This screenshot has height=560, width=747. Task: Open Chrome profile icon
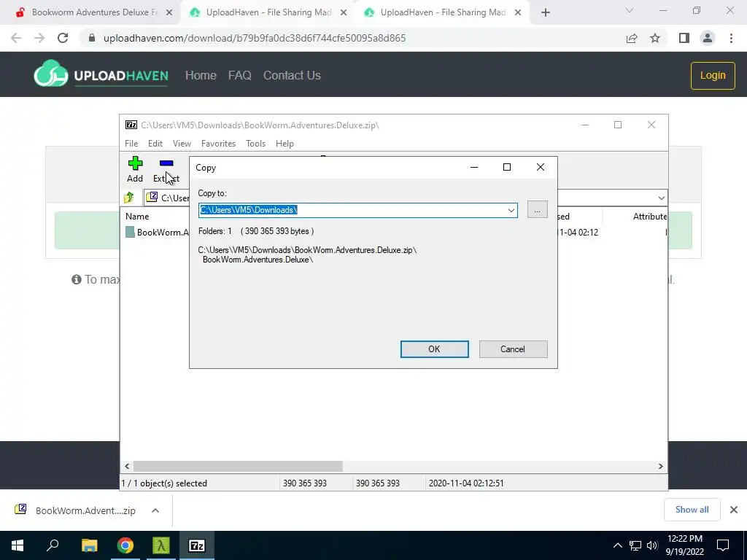[x=708, y=38]
